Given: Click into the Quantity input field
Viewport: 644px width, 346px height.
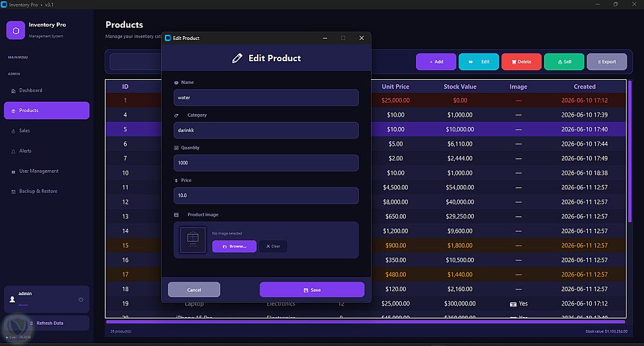Looking at the screenshot, I should [x=266, y=163].
